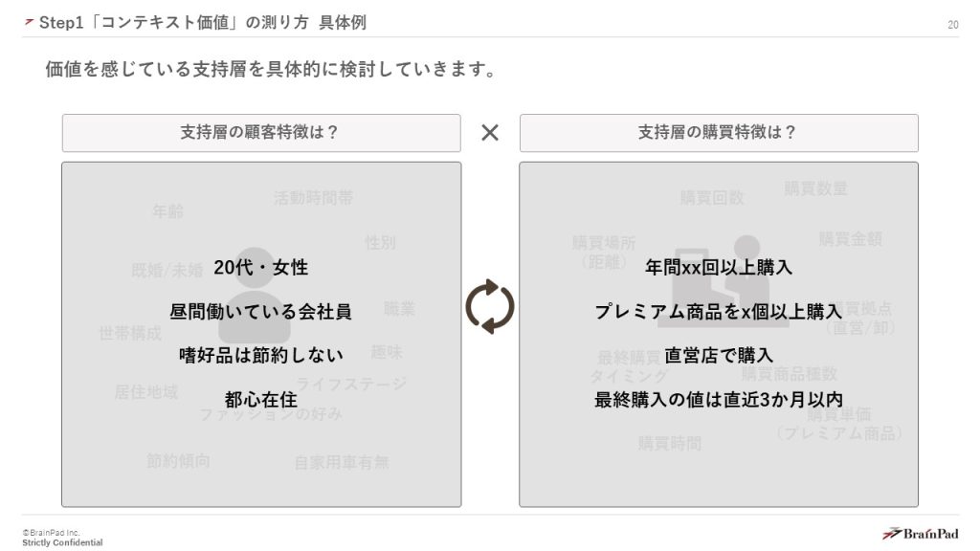Click the × multiplication symbol between headers
This screenshot has height=551, width=980.
tap(489, 133)
